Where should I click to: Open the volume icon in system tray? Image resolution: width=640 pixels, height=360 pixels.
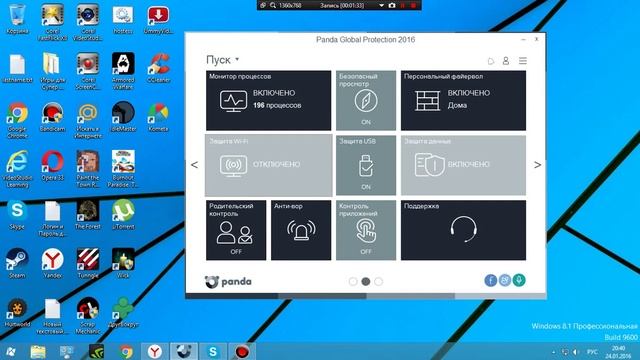(x=576, y=352)
